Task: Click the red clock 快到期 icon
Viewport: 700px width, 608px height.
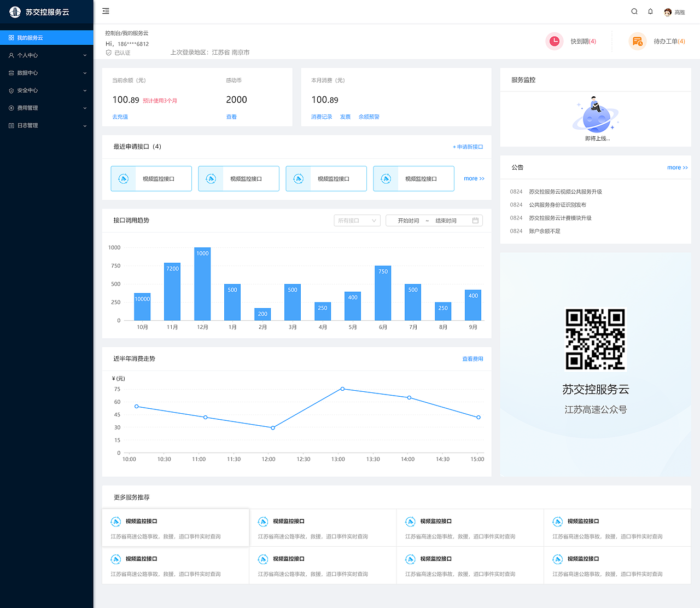Action: (555, 41)
